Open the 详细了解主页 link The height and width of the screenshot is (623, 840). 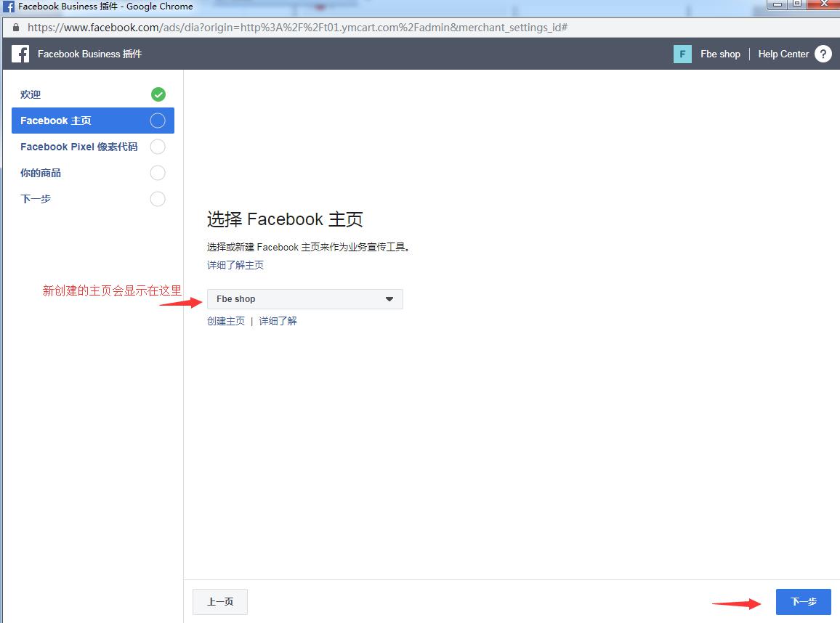tap(235, 265)
